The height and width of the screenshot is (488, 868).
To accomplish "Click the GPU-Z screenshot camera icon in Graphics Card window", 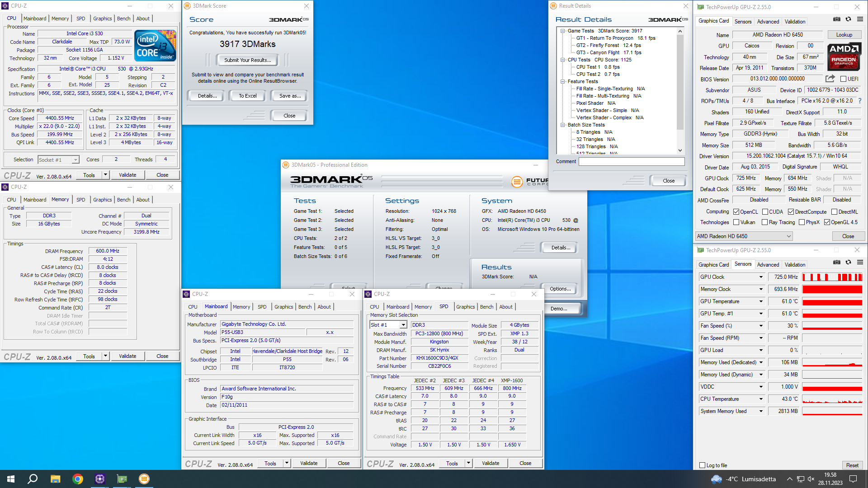I will pyautogui.click(x=837, y=19).
